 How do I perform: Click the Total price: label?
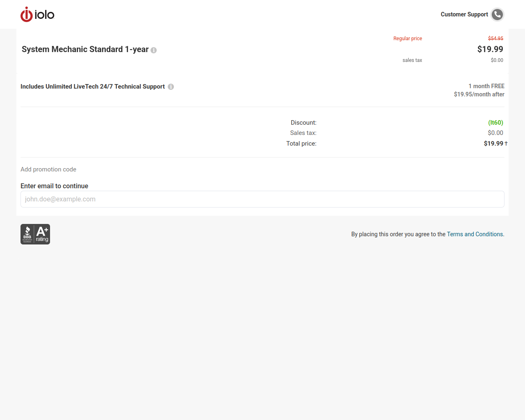(301, 144)
